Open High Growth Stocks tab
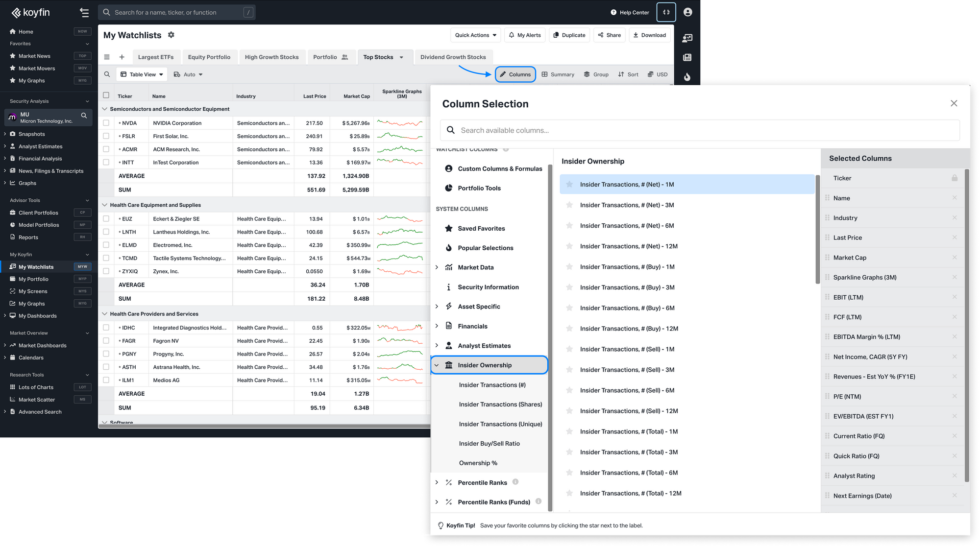 pyautogui.click(x=272, y=57)
